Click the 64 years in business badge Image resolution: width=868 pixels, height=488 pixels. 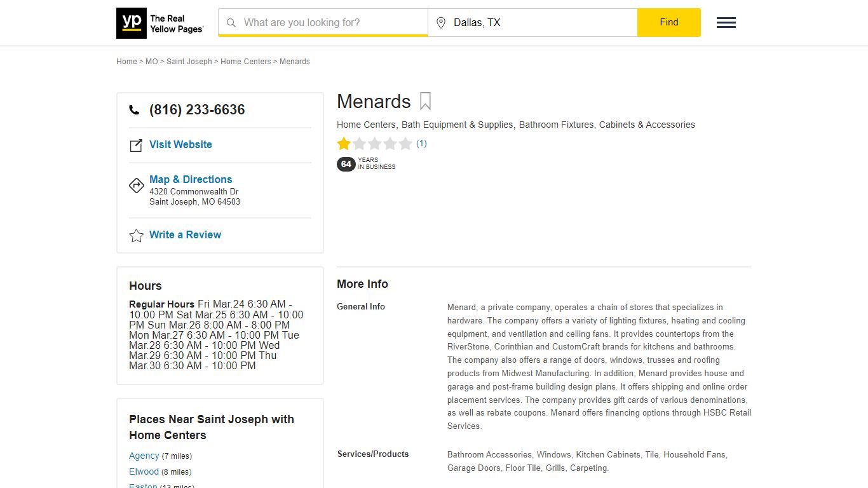click(x=366, y=164)
